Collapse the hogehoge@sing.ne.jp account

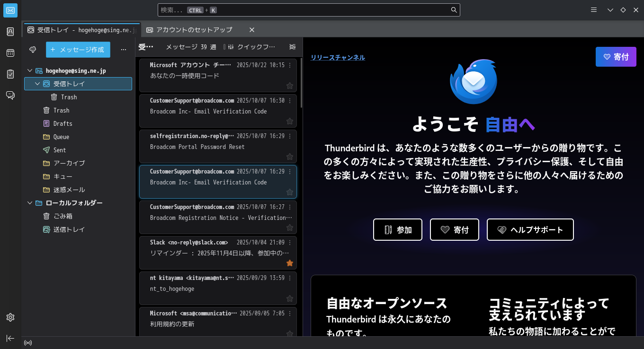30,70
